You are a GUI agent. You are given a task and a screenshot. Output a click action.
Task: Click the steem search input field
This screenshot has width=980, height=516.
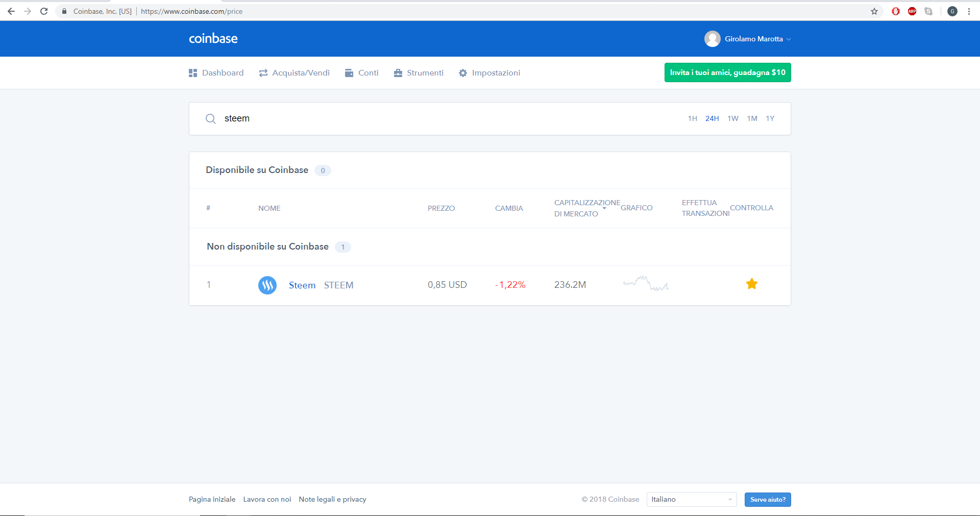click(449, 118)
